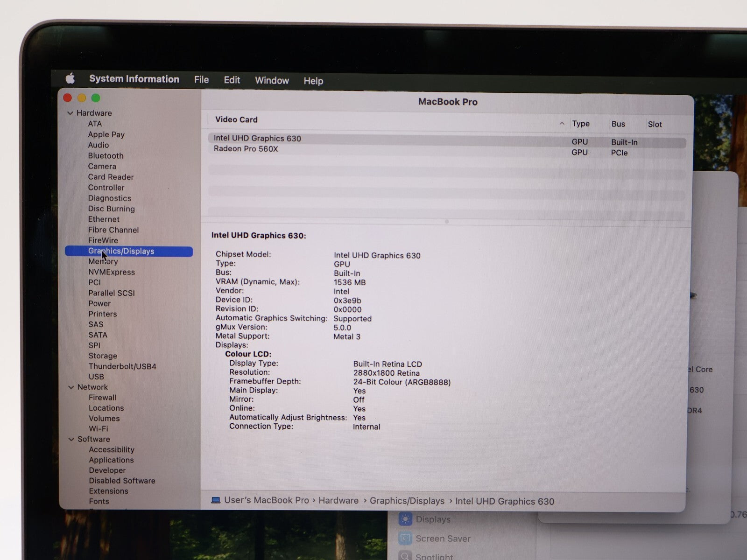Select Memory in the sidebar
Image resolution: width=747 pixels, height=560 pixels.
point(103,262)
